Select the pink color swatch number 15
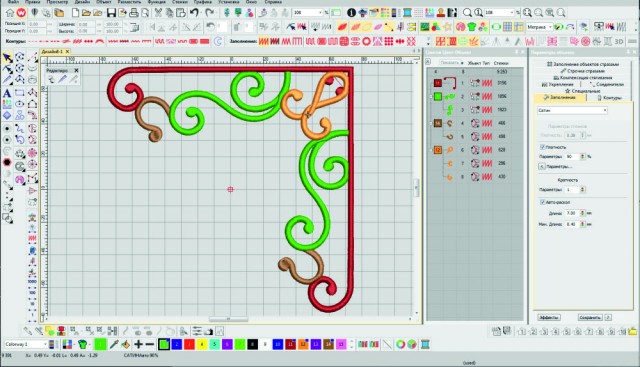Image resolution: width=640 pixels, height=367 pixels. pos(341,345)
